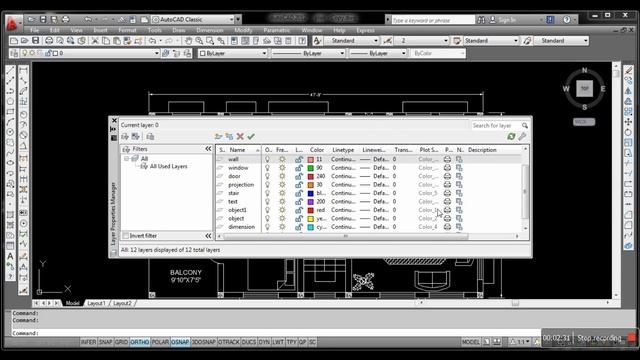Click the MODEL button in status bar
The height and width of the screenshot is (360, 640).
click(x=471, y=342)
